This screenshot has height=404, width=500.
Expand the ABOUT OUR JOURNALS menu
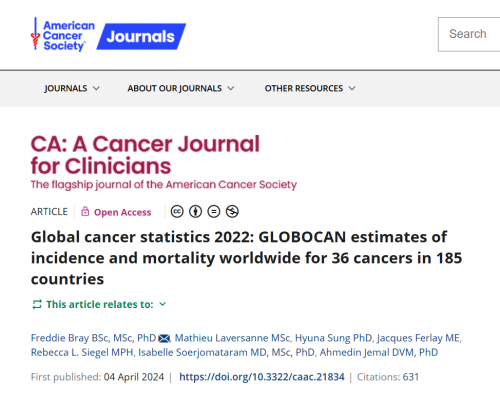pos(181,88)
